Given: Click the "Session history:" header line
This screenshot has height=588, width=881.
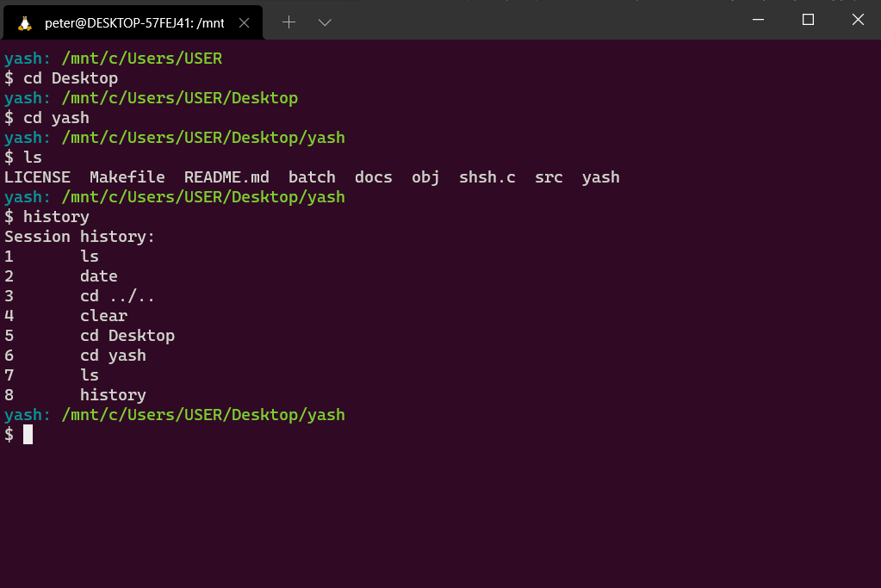Looking at the screenshot, I should click(79, 237).
